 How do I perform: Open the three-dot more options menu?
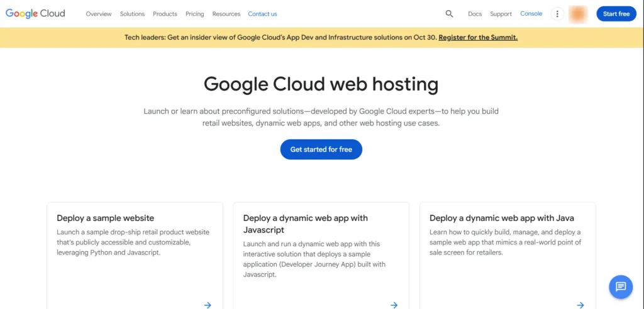(557, 14)
